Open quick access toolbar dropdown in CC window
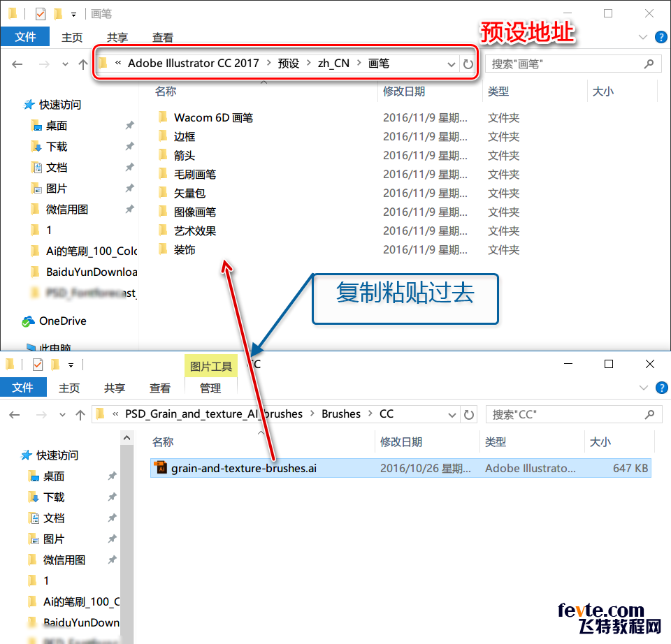 (71, 365)
